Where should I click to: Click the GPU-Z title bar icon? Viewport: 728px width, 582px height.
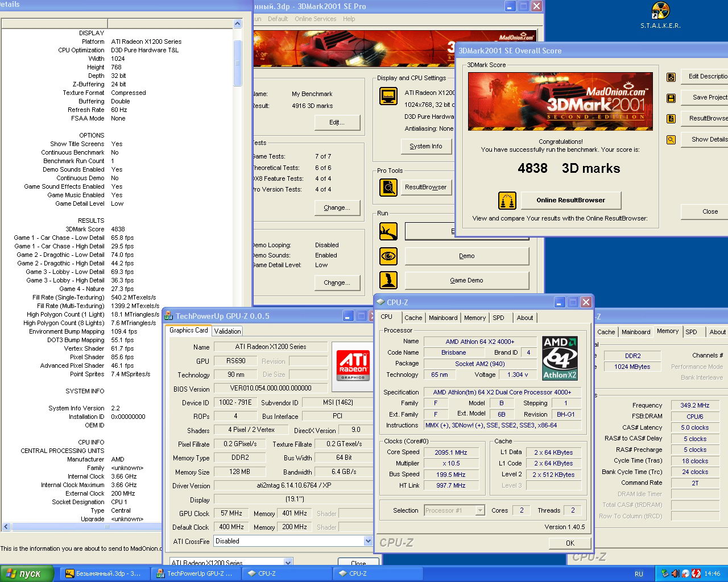[168, 316]
